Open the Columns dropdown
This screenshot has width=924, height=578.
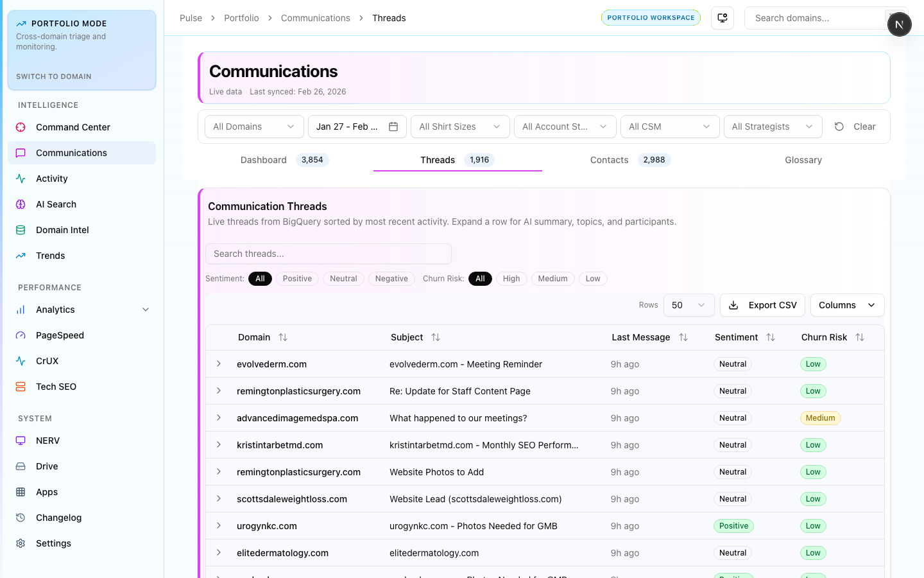click(x=847, y=305)
